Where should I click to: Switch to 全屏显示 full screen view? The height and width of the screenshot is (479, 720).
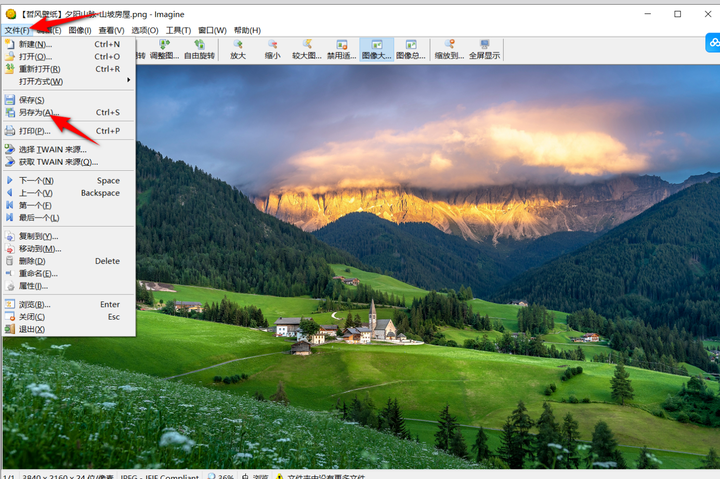pos(484,50)
